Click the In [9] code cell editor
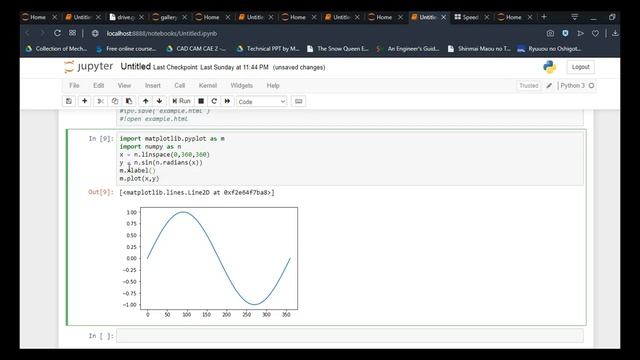The image size is (640, 360). (350, 158)
